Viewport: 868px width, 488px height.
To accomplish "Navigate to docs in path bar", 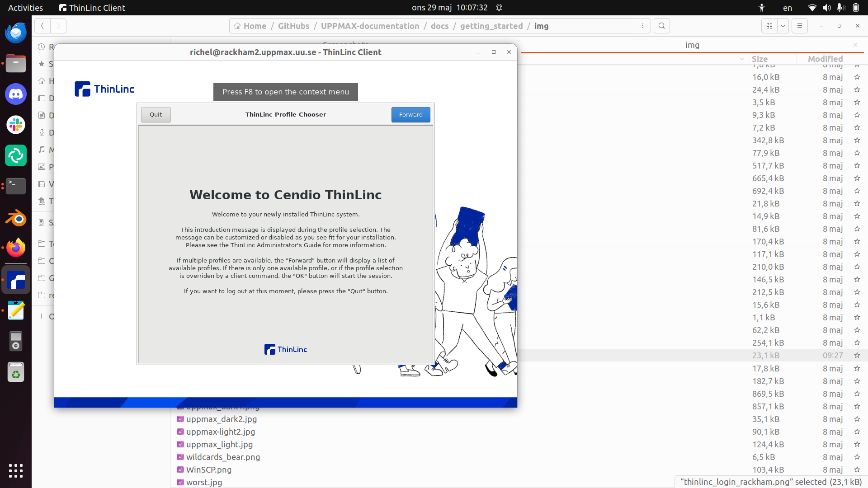I will (439, 26).
